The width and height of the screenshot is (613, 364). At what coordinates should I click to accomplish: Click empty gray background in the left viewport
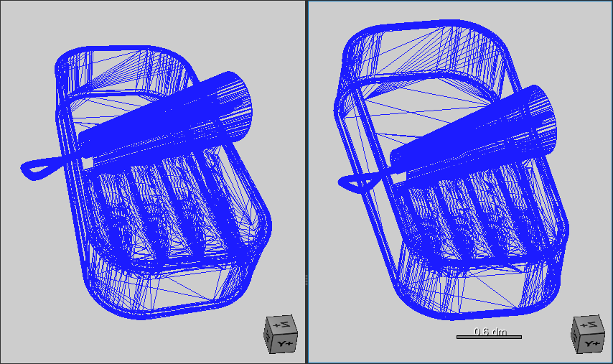(43, 302)
